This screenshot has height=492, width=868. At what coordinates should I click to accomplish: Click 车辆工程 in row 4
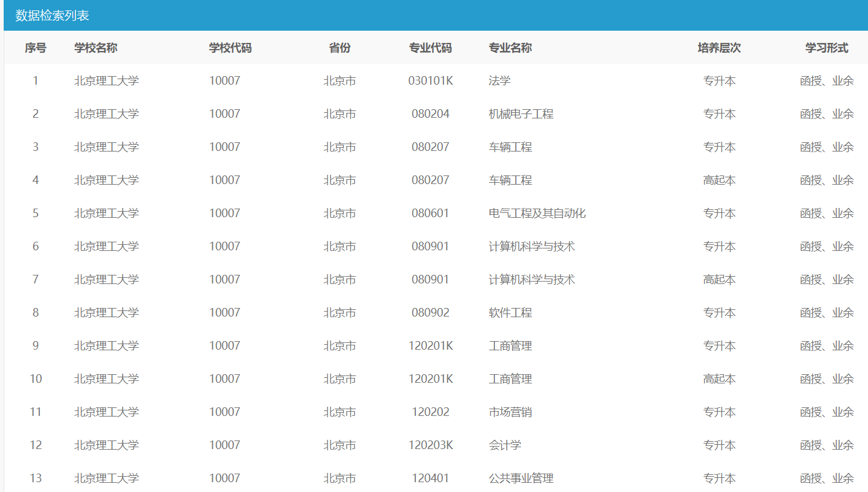pos(510,180)
